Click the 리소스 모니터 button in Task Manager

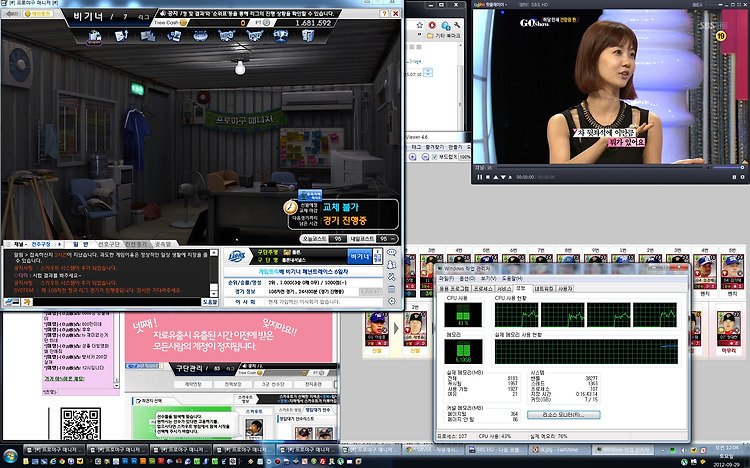pyautogui.click(x=563, y=415)
